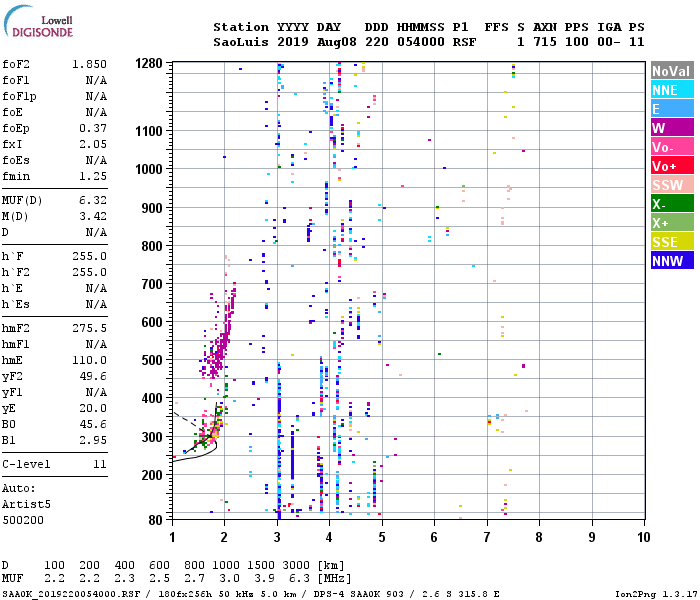
Task: Select the NoVal legend swatch
Action: [672, 71]
